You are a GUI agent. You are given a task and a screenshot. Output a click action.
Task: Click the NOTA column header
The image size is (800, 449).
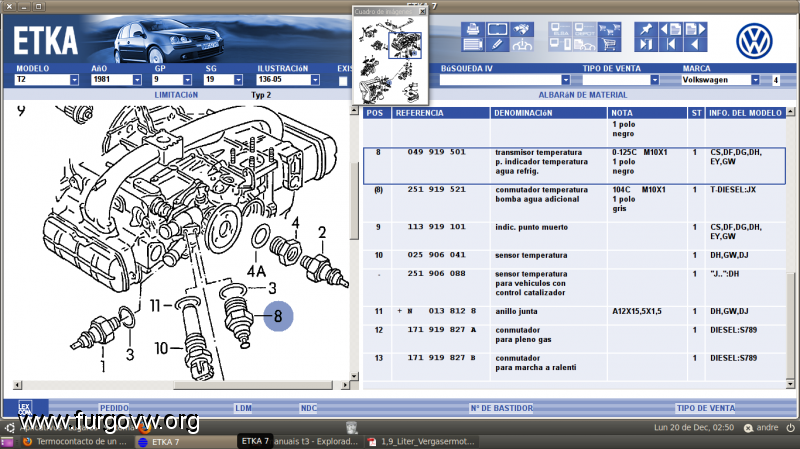click(x=647, y=113)
